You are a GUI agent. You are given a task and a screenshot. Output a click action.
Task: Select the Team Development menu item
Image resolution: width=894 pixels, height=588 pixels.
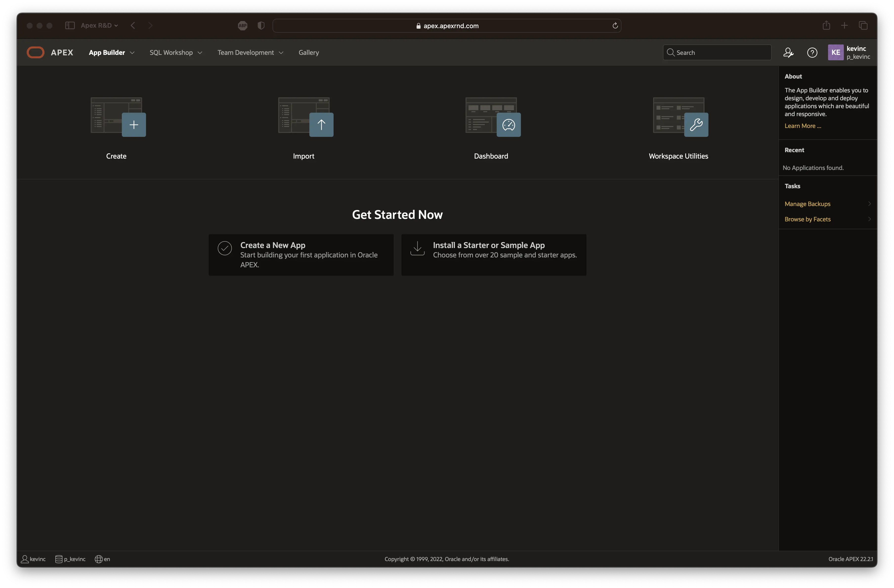tap(246, 53)
